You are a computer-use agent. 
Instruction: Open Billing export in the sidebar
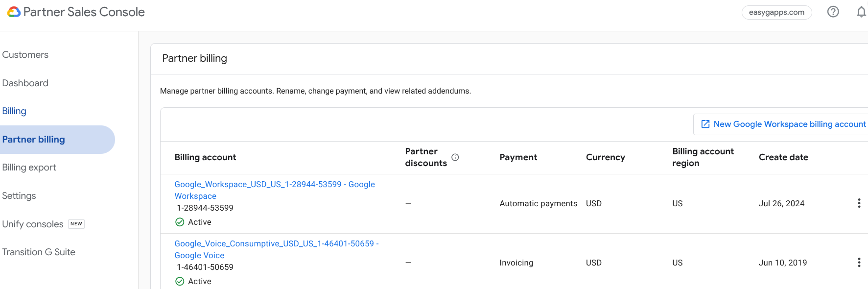tap(29, 168)
